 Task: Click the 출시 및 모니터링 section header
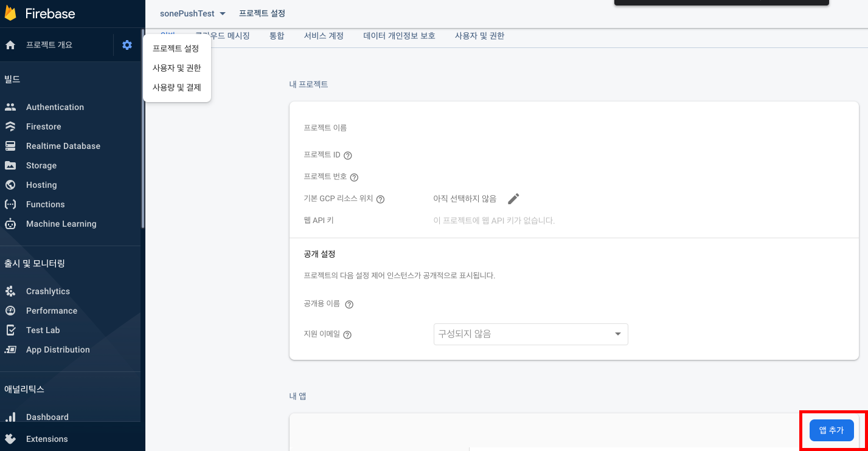coord(35,263)
